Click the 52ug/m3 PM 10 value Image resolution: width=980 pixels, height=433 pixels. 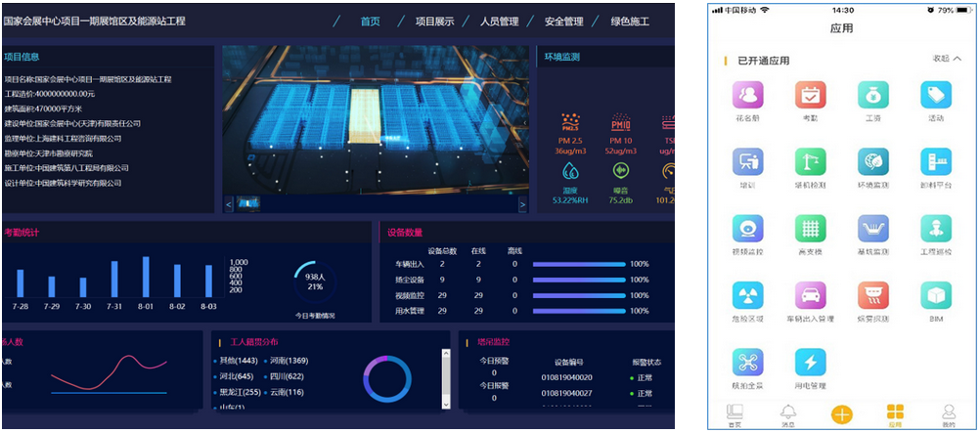click(x=621, y=151)
